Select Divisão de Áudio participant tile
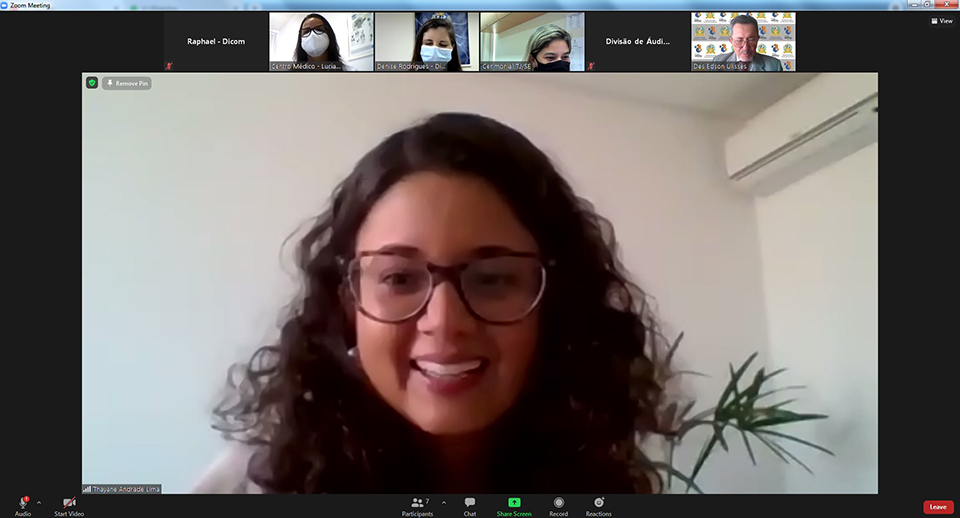Screen dimensions: 960x518 tap(637, 42)
